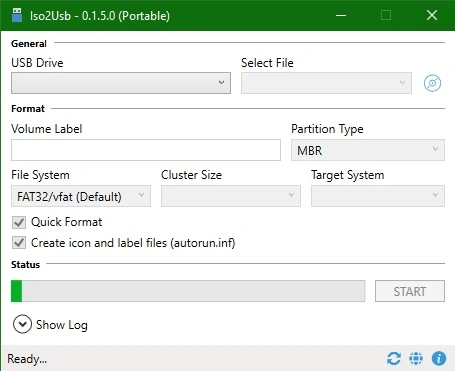Open the Cluster Size dropdown
The width and height of the screenshot is (455, 371).
click(x=231, y=196)
